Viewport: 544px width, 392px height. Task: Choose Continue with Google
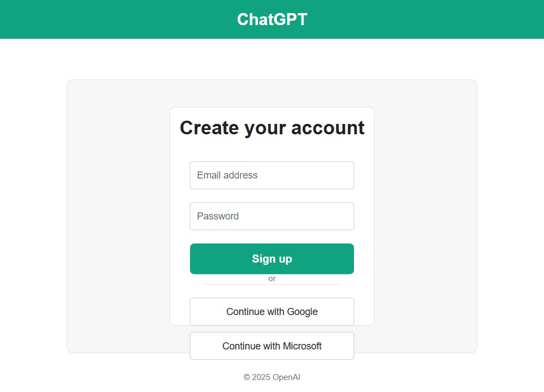click(271, 312)
